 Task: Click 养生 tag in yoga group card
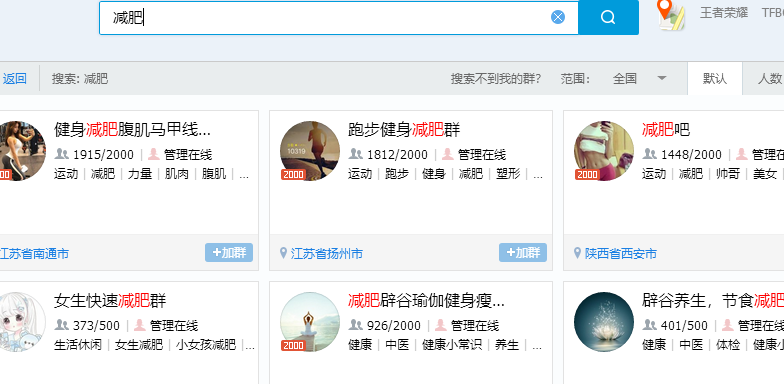click(x=507, y=345)
